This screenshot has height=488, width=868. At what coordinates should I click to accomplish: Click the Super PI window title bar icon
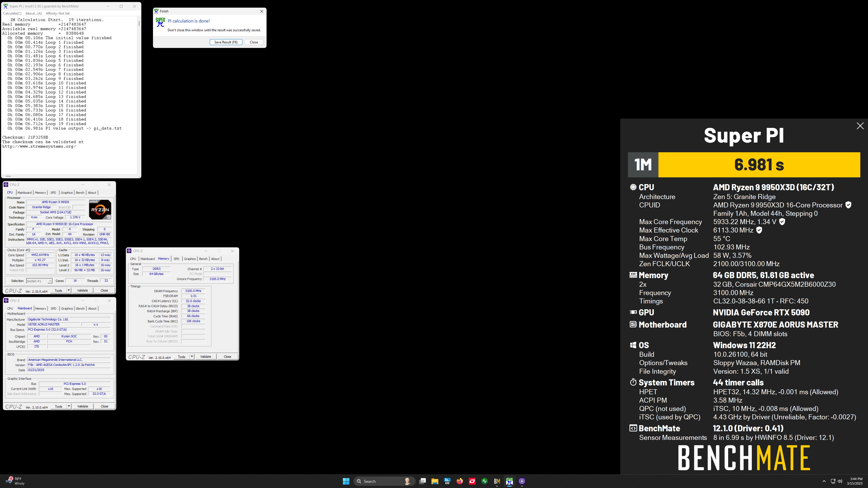[5, 6]
